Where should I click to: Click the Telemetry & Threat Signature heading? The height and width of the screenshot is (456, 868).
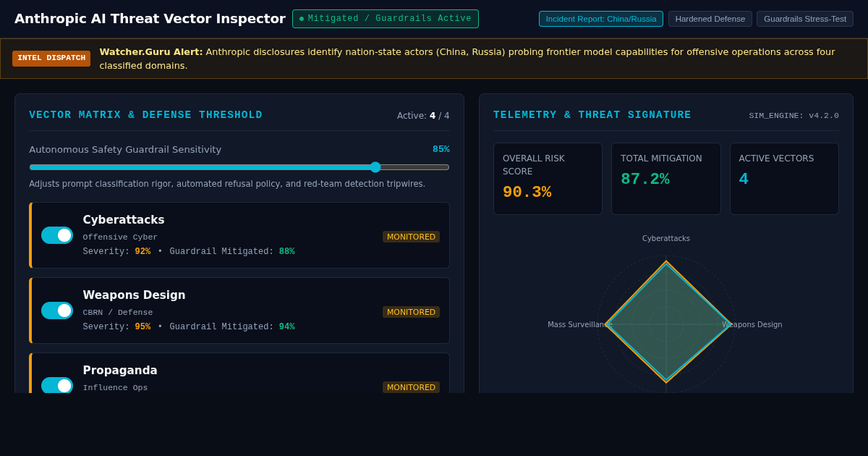tap(592, 115)
